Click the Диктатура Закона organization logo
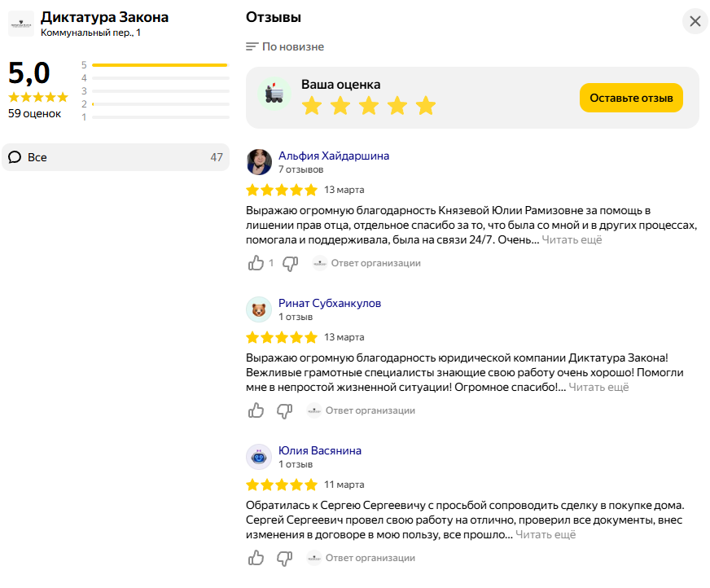The height and width of the screenshot is (588, 710). point(21,24)
